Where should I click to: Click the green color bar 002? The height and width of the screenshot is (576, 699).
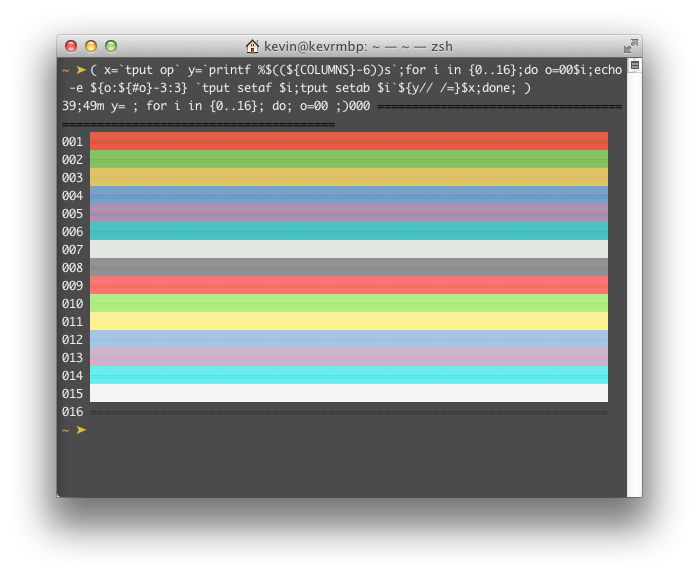[x=349, y=159]
